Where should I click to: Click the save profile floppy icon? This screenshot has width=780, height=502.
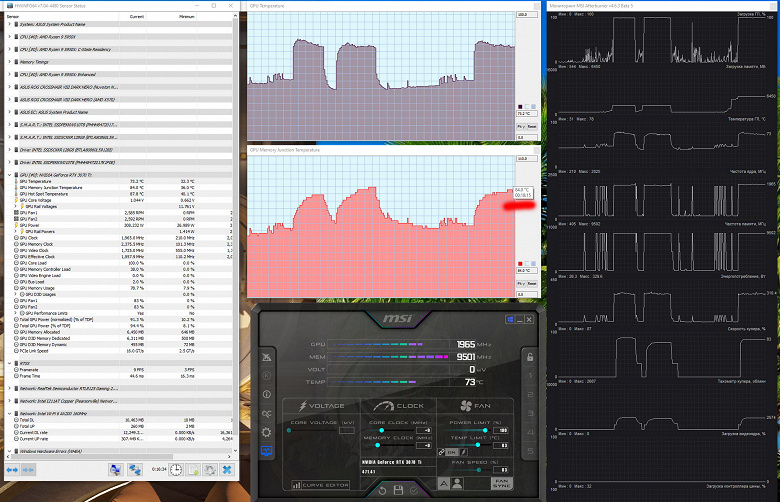pos(398,490)
